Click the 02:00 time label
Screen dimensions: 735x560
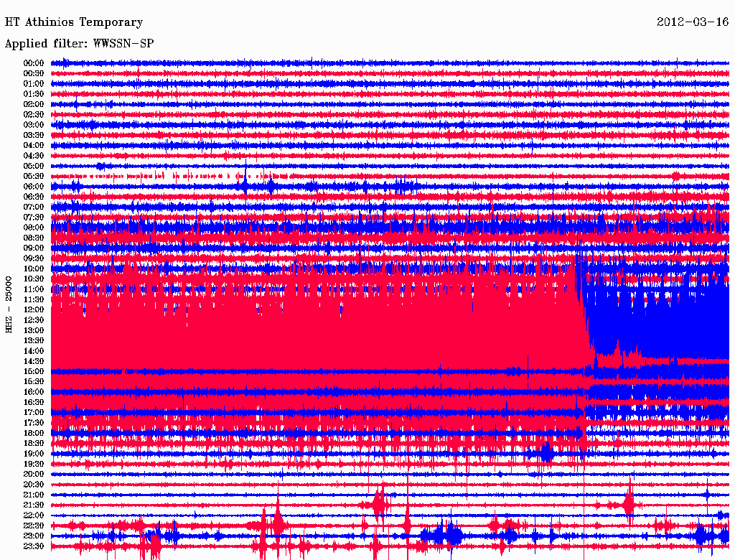[x=34, y=104]
